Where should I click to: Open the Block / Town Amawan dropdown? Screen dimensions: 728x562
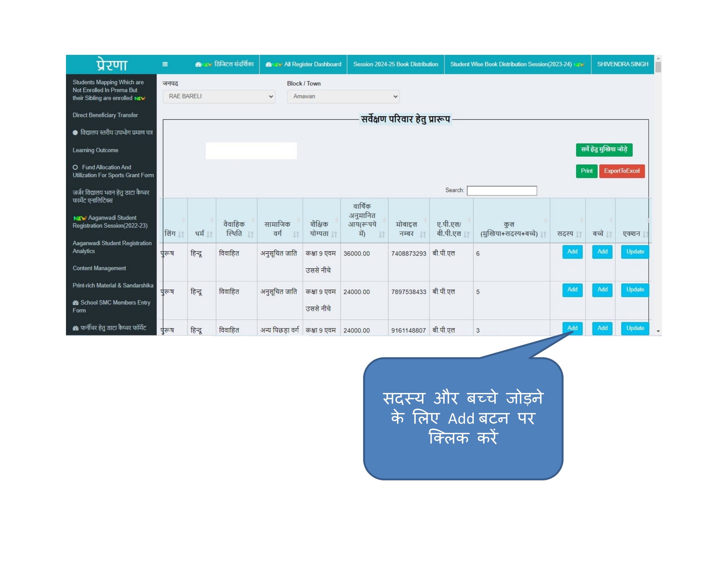(x=343, y=97)
